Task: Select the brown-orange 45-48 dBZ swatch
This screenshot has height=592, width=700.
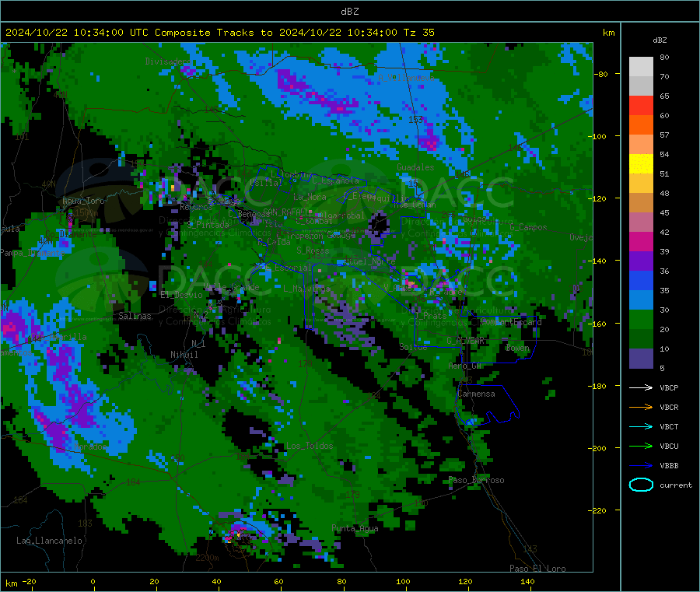Action: click(x=641, y=203)
